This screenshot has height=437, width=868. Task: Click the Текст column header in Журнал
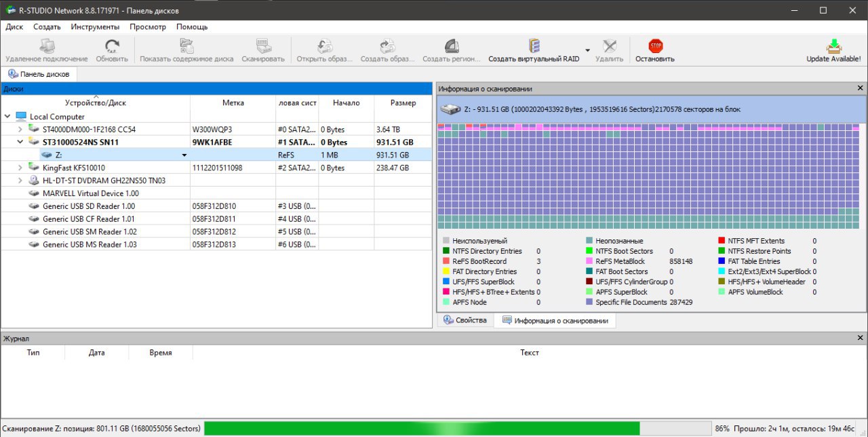[x=529, y=353]
